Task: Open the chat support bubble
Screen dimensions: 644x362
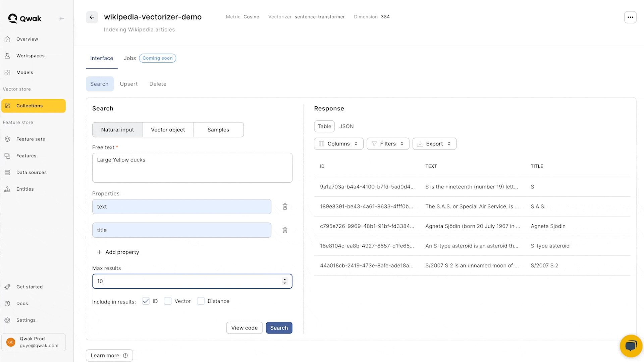Action: pos(631,346)
